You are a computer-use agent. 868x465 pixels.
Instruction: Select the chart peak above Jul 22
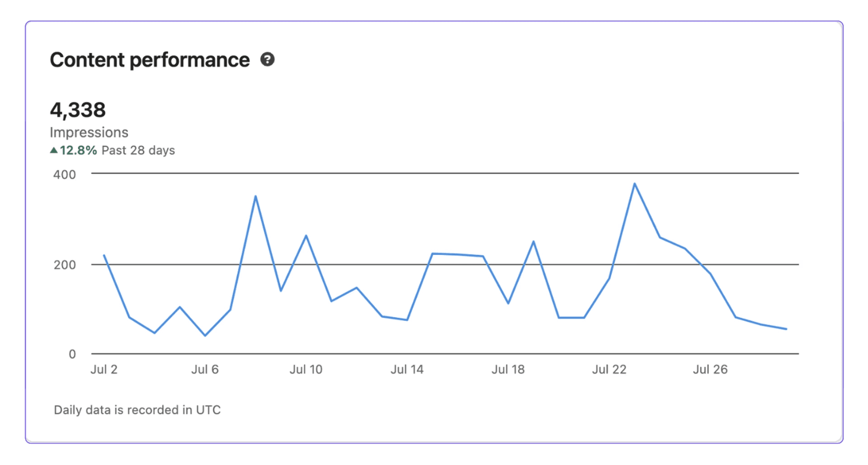[634, 183]
